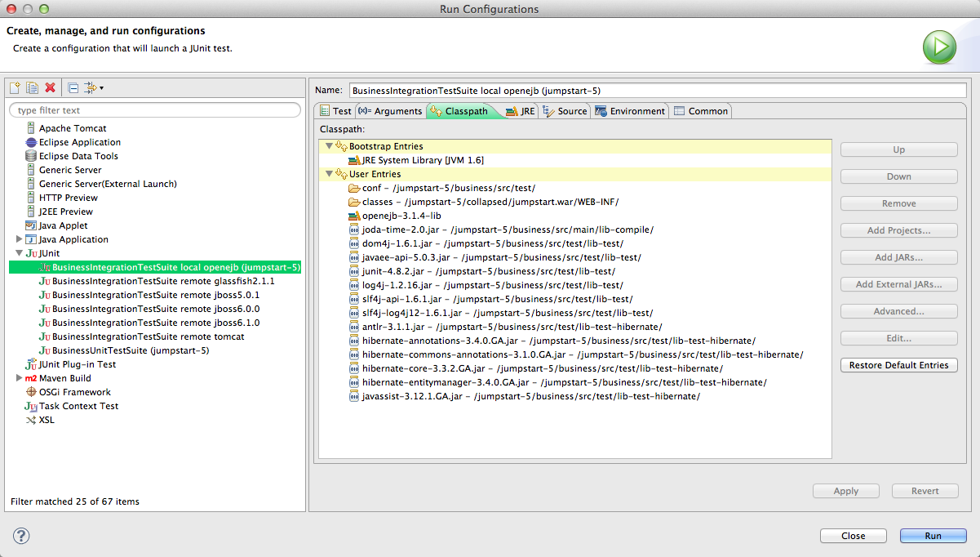Click the Collapse All icon
Viewport: 980px width, 557px height.
[73, 87]
